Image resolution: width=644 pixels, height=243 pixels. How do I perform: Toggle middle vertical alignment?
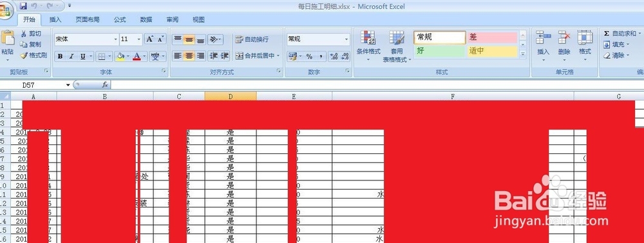(189, 39)
